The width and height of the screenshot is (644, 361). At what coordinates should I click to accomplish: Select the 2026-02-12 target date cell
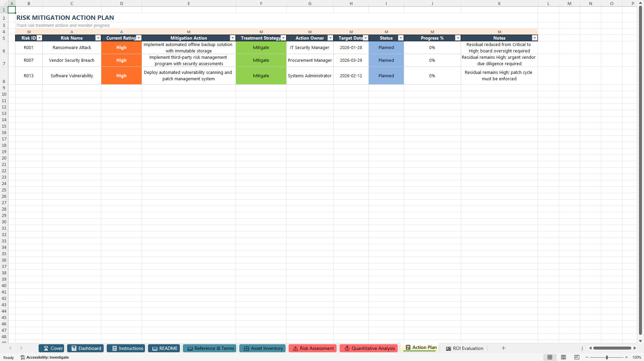[x=351, y=76]
